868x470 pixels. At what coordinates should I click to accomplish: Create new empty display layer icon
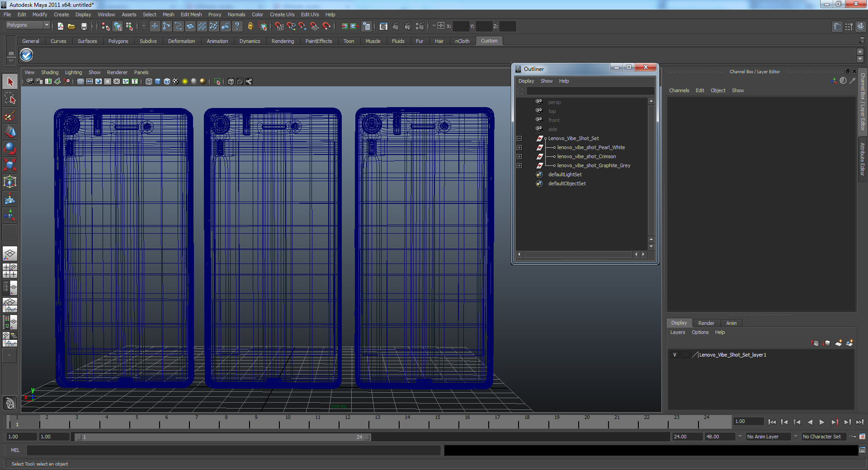pos(839,343)
